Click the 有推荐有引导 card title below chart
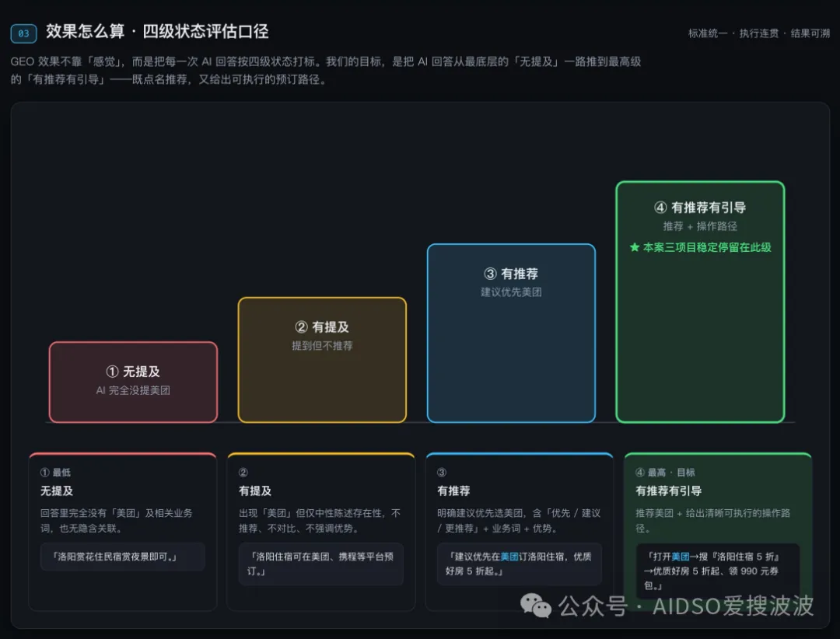840x639 pixels. pyautogui.click(x=669, y=491)
